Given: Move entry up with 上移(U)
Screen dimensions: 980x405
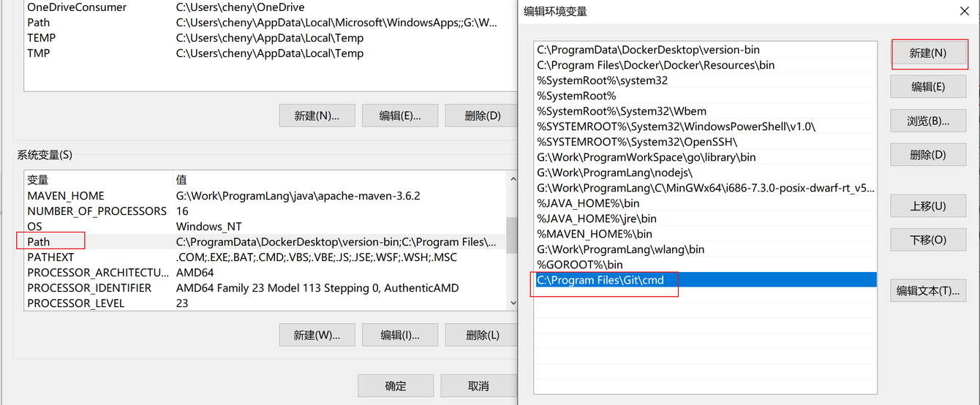Looking at the screenshot, I should (x=928, y=206).
